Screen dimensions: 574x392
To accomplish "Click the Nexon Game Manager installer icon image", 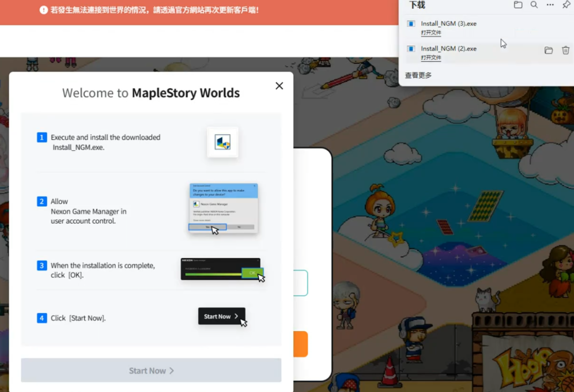I will pos(223,142).
